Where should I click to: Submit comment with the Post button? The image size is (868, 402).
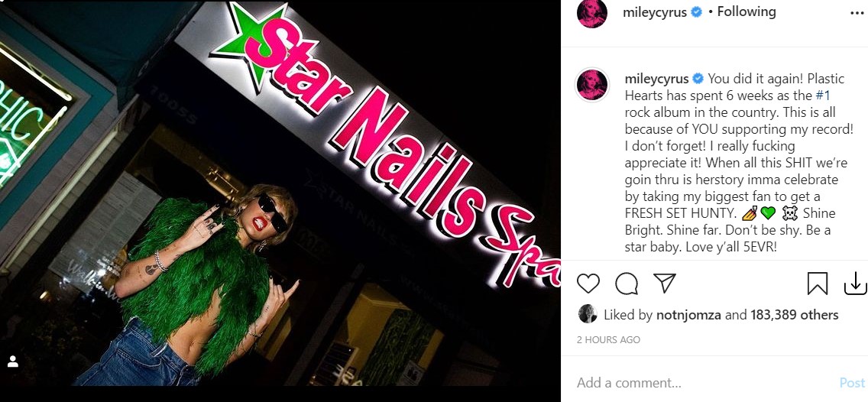(851, 383)
